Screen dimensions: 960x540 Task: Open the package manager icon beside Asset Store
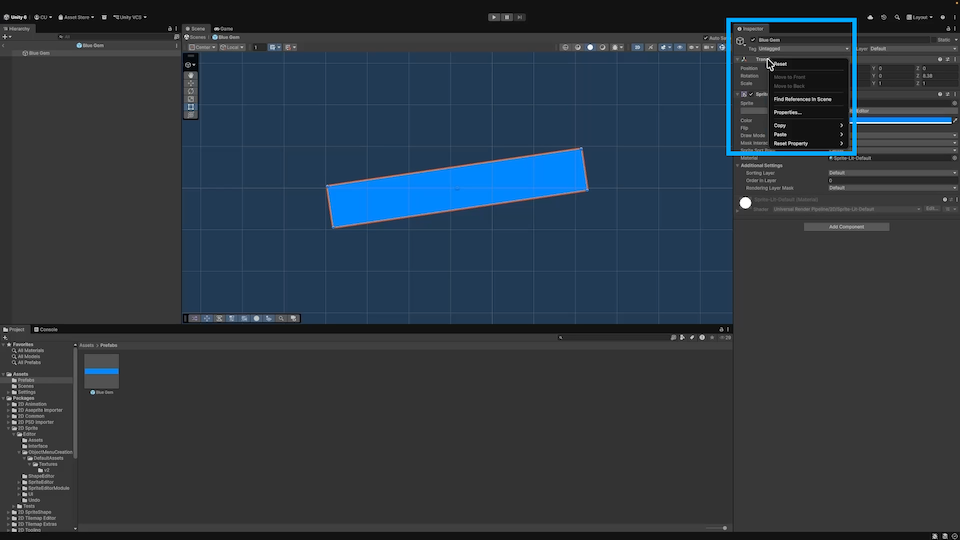[104, 17]
